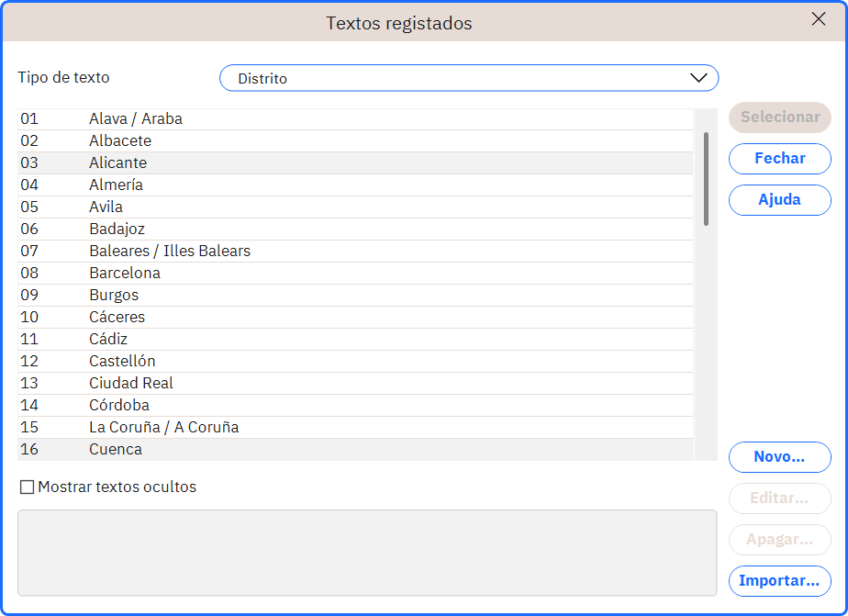Click the empty description text area
848x616 pixels.
367,553
